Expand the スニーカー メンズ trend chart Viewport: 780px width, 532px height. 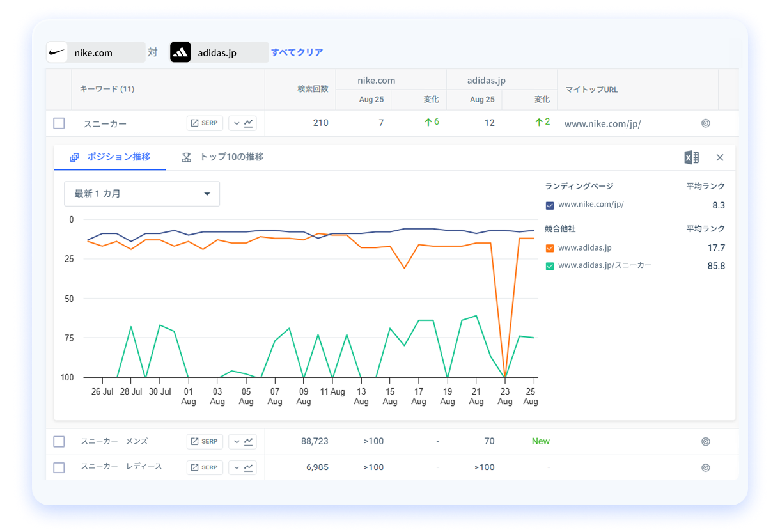pos(242,441)
